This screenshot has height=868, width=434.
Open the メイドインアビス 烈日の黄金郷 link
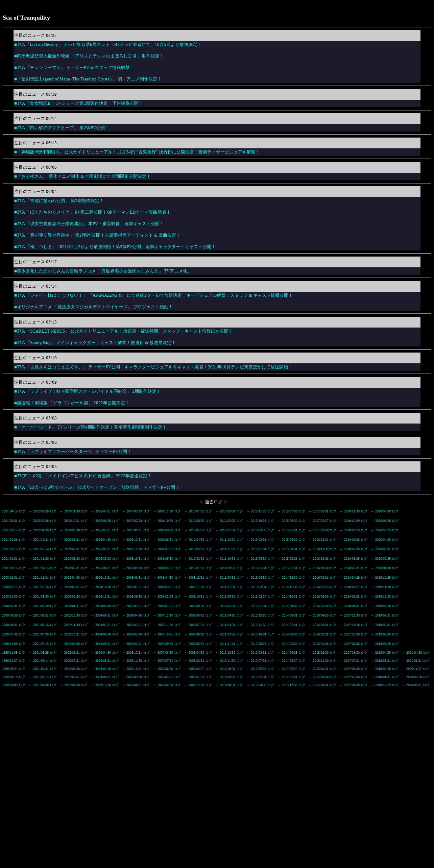83,476
